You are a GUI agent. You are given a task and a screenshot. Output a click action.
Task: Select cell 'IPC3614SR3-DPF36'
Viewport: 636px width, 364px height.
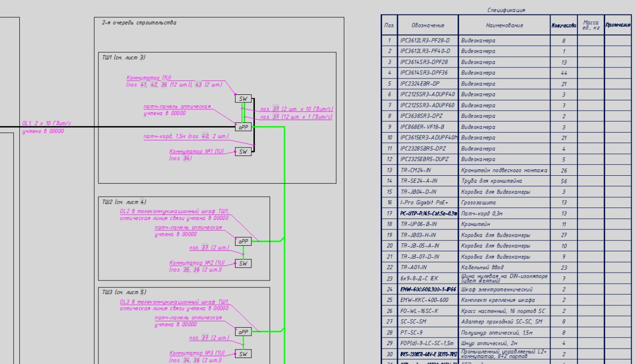pos(428,73)
